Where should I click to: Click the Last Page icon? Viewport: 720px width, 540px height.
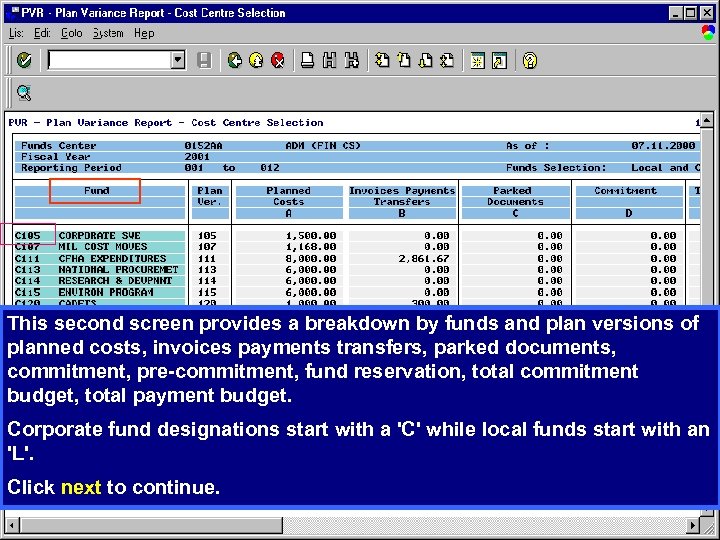[x=447, y=60]
